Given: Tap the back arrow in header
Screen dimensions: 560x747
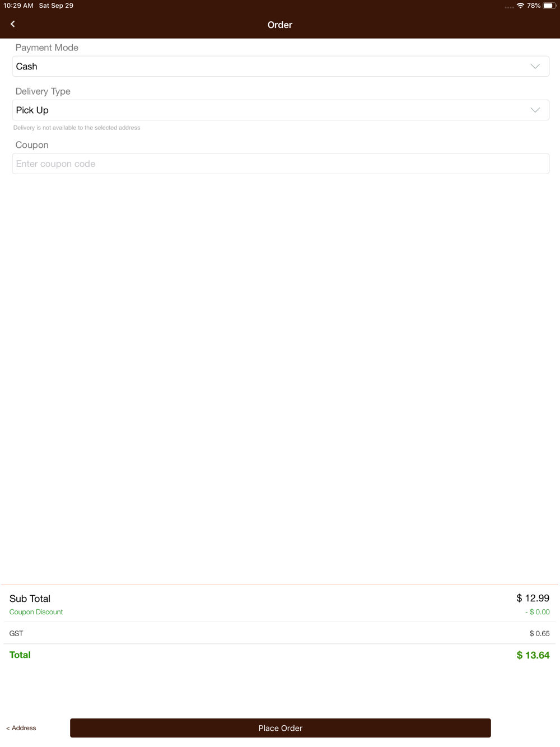Looking at the screenshot, I should coord(12,24).
